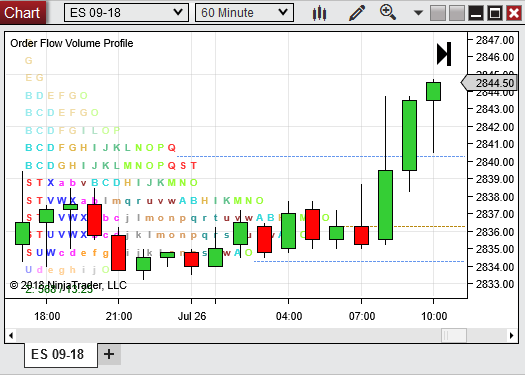525x375 pixels.
Task: Open the bar chart style icon
Action: 319,13
